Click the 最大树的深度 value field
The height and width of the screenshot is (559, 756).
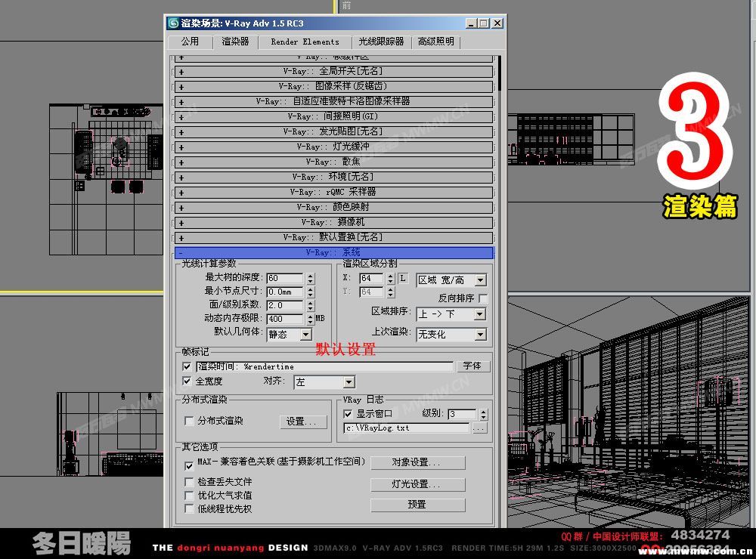285,278
